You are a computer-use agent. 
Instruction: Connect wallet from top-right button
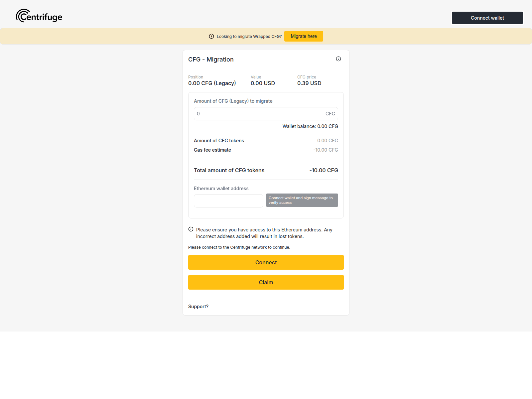click(487, 18)
